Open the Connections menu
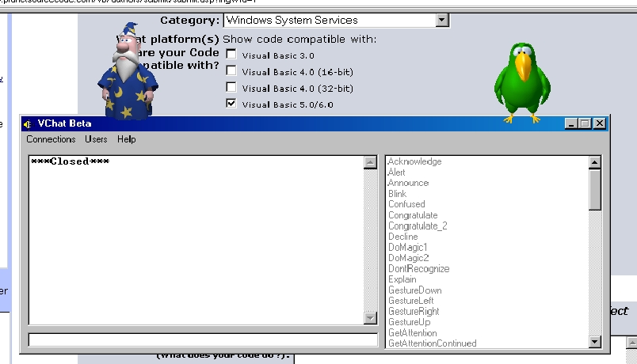 (51, 139)
